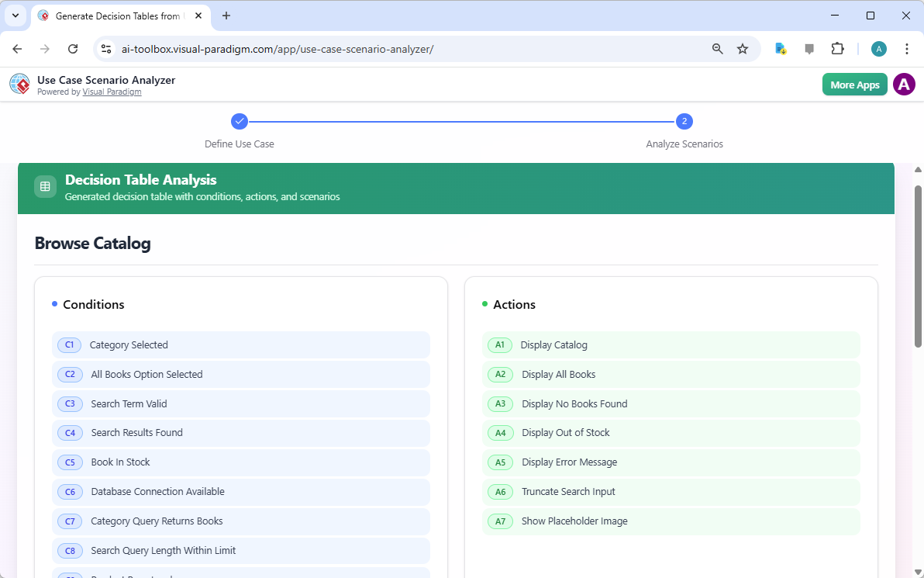The image size is (924, 578).
Task: Click the address bar to edit the URL
Action: point(388,48)
